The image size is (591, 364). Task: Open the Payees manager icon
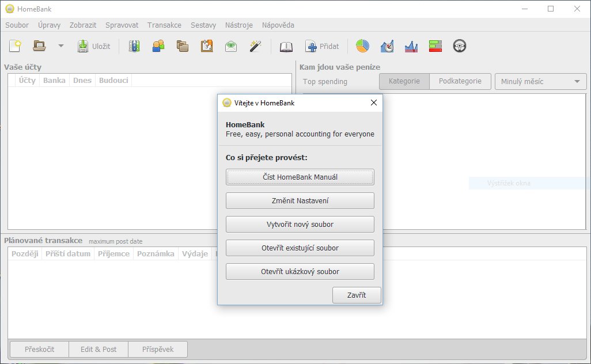point(158,46)
